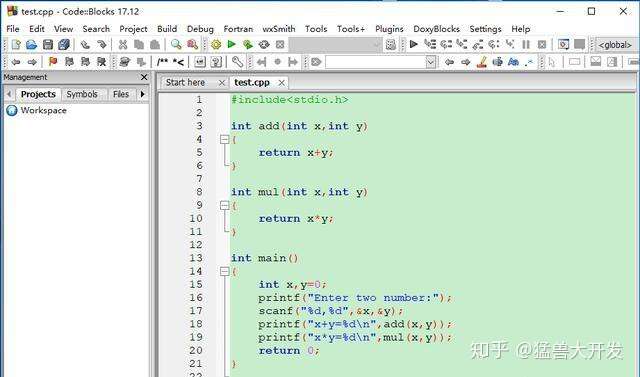
Task: Open the Settings menu
Action: tap(485, 29)
